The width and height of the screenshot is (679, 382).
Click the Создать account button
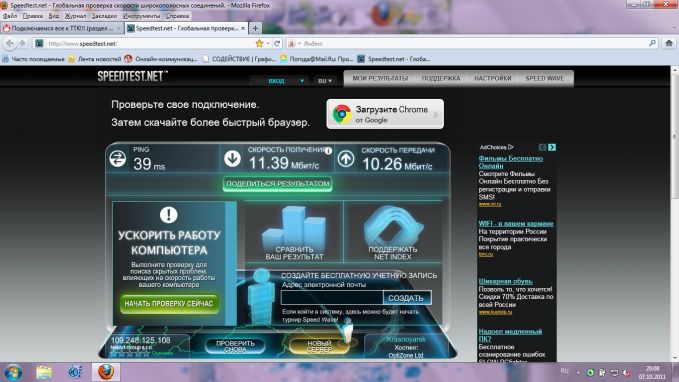[x=407, y=298]
